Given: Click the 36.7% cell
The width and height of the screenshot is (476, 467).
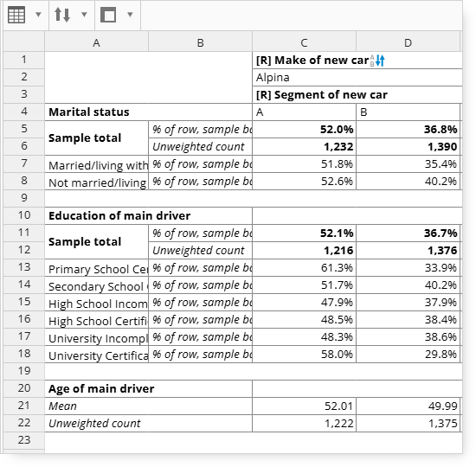Looking at the screenshot, I should click(408, 233).
